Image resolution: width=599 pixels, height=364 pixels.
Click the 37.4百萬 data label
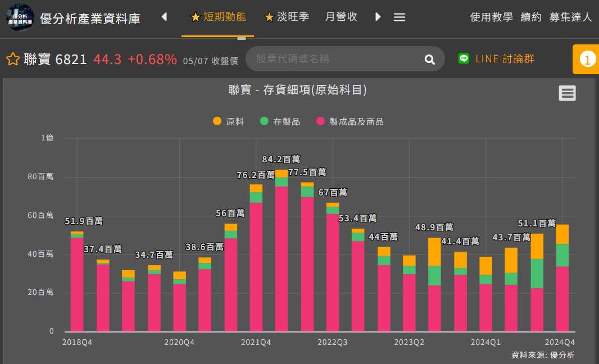(103, 249)
